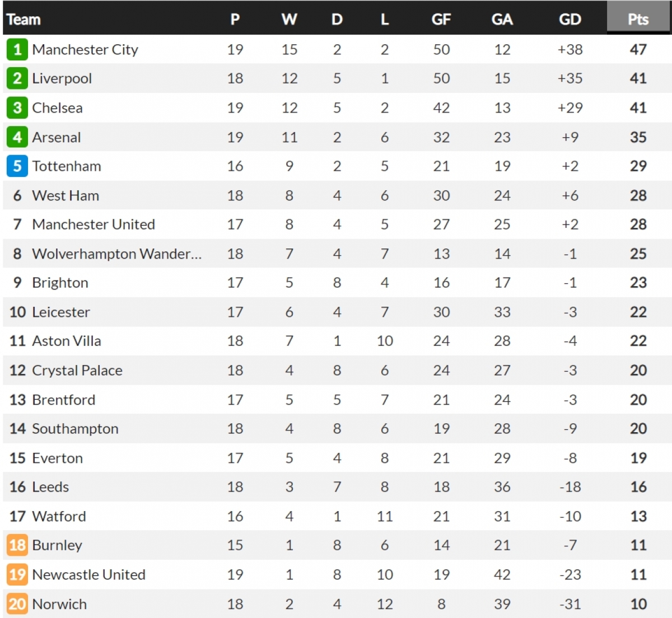Click Norwich's orange position 20 badge
Image resolution: width=672 pixels, height=618 pixels.
click(17, 604)
